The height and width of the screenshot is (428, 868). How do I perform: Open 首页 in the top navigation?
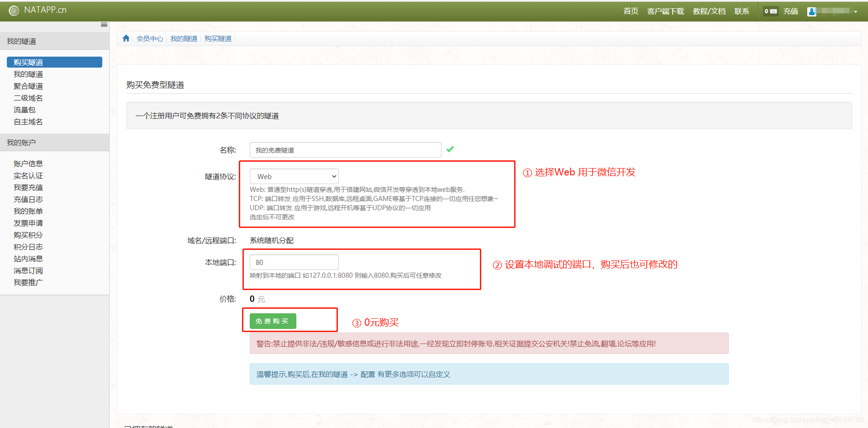tap(631, 11)
